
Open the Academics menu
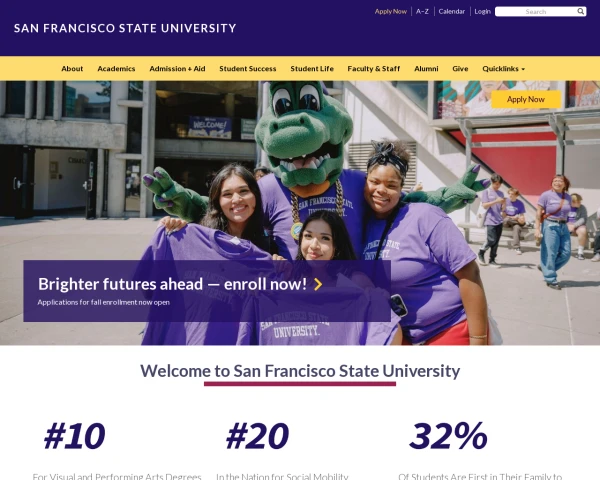[116, 68]
